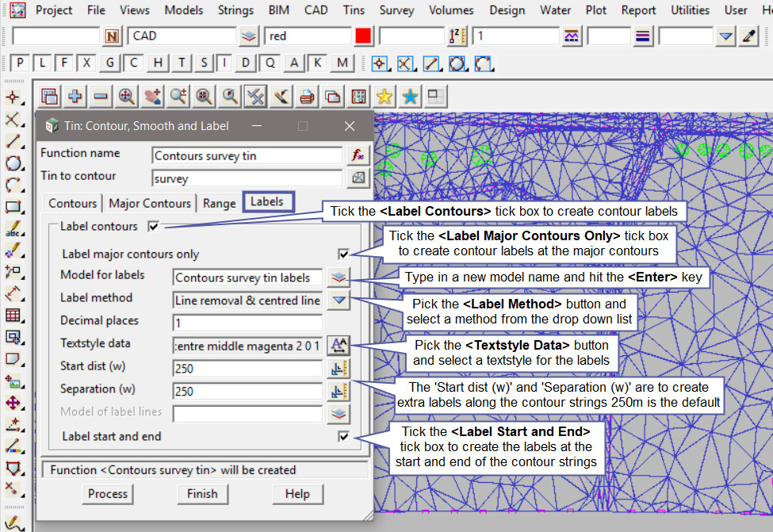Click the plus add-model icon
Image resolution: width=773 pixels, height=532 pixels.
click(75, 96)
